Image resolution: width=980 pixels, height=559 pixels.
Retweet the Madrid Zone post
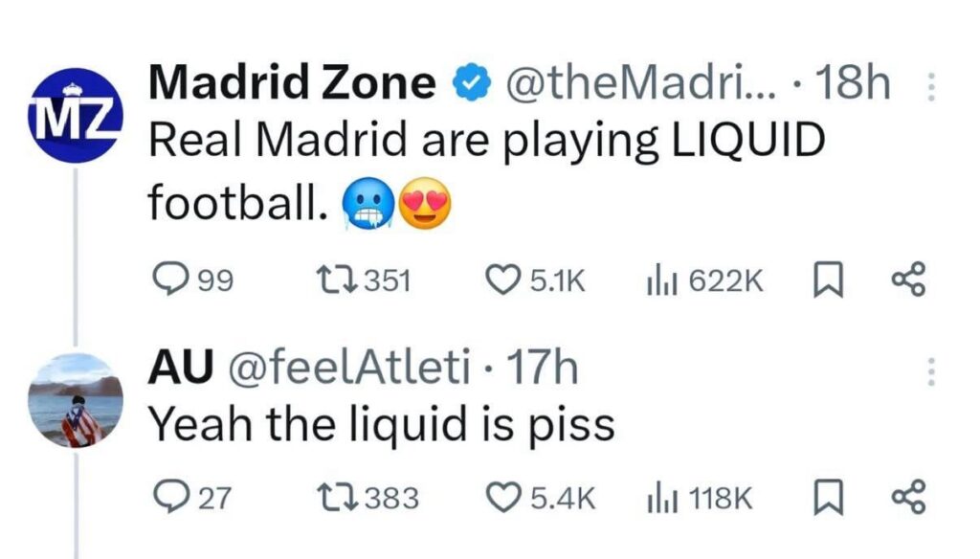pos(335,279)
